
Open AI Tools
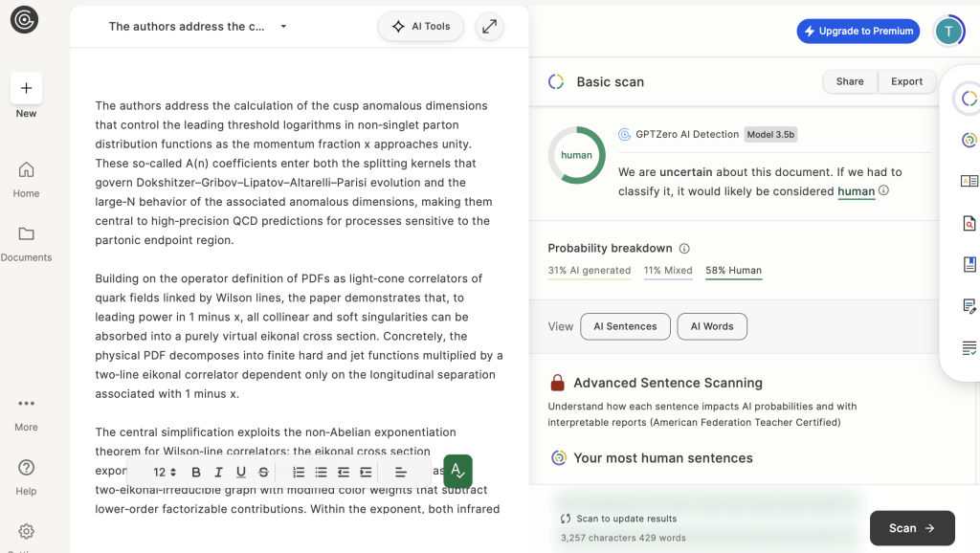(x=421, y=26)
